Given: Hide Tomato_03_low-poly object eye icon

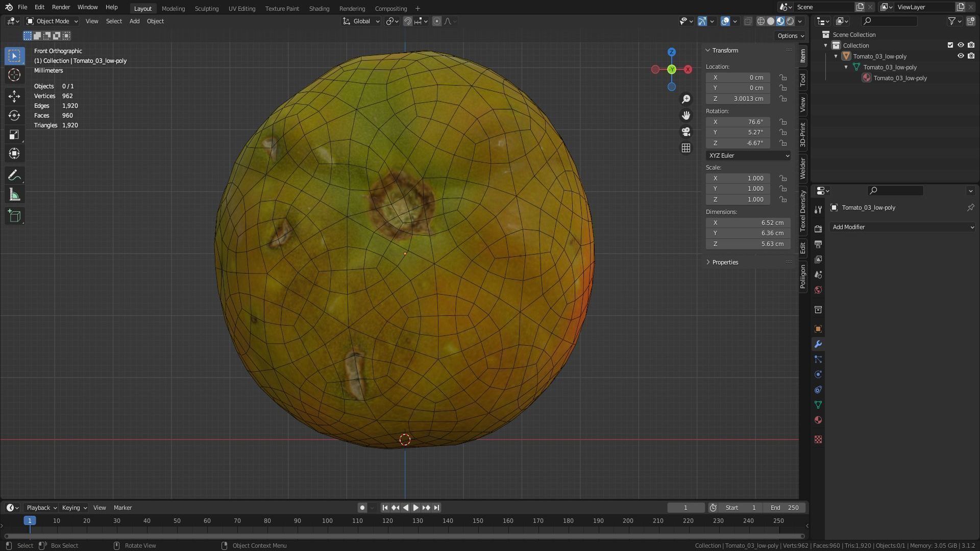Looking at the screenshot, I should click(961, 56).
